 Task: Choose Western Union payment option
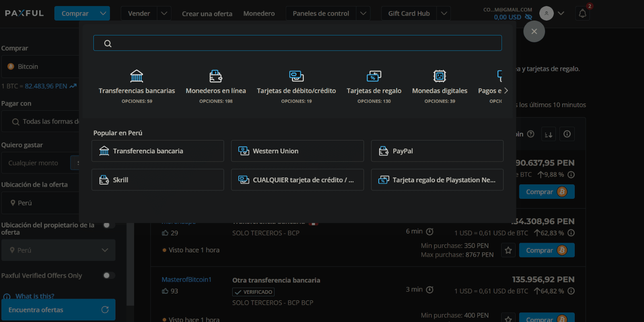coord(297,151)
